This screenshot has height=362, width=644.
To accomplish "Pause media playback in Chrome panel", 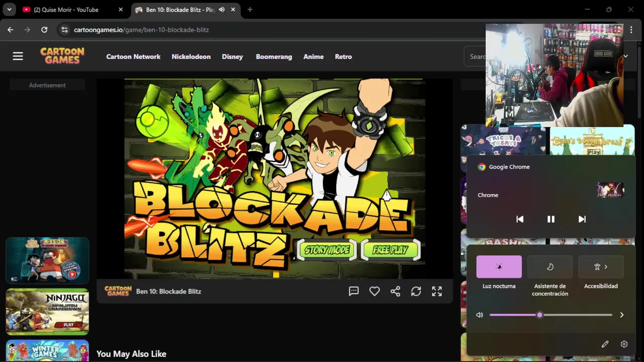I will click(551, 219).
